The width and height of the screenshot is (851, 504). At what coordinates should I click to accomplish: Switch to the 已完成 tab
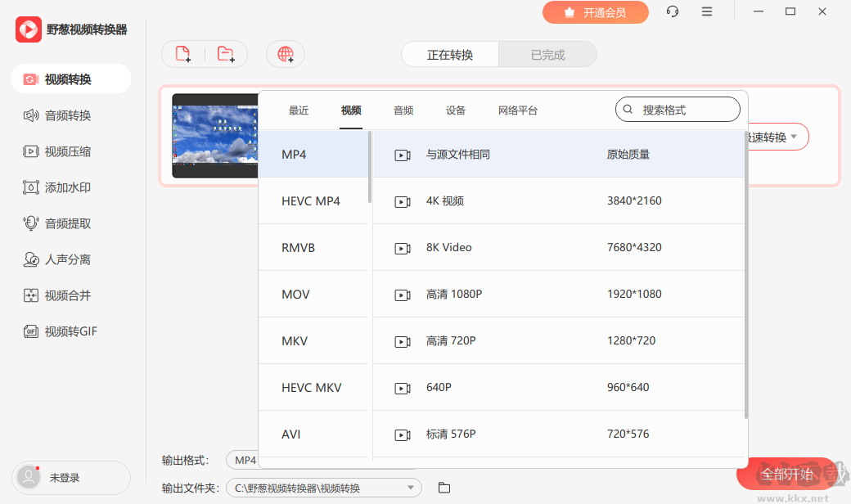coord(548,53)
